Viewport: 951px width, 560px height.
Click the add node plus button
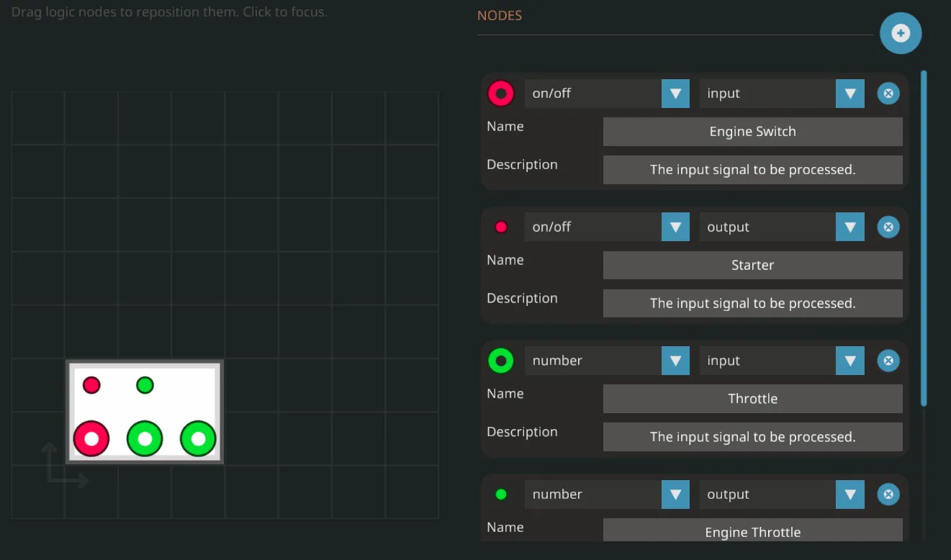click(x=900, y=33)
